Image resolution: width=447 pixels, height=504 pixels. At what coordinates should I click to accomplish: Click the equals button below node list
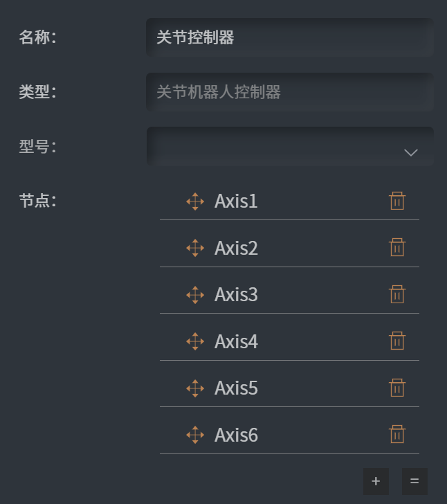point(414,481)
